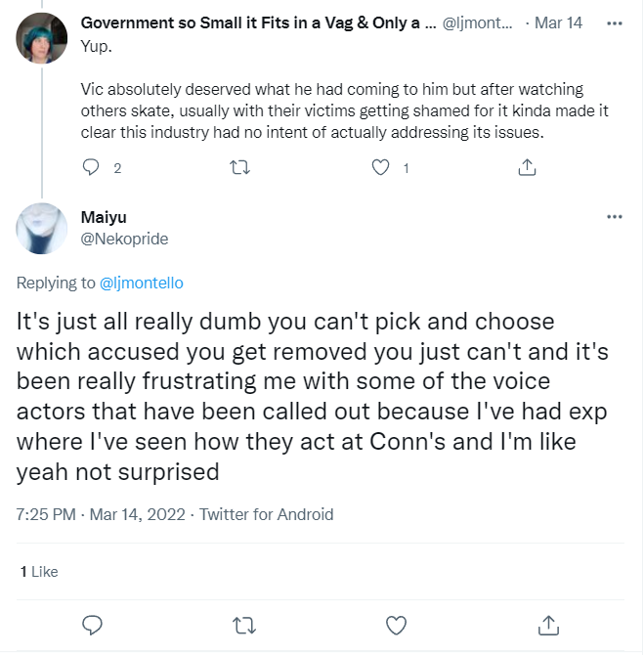Click the Maiyu display name
Screen dimensions: 644x655
click(x=104, y=217)
